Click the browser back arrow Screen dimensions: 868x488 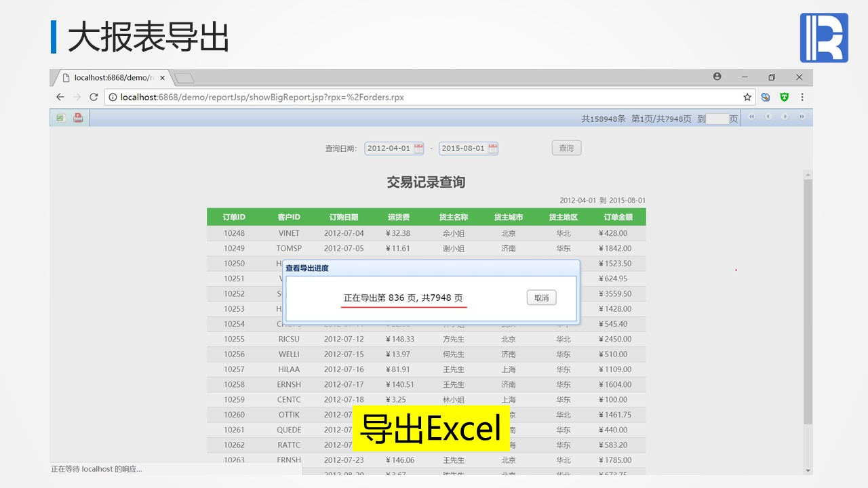tap(60, 97)
